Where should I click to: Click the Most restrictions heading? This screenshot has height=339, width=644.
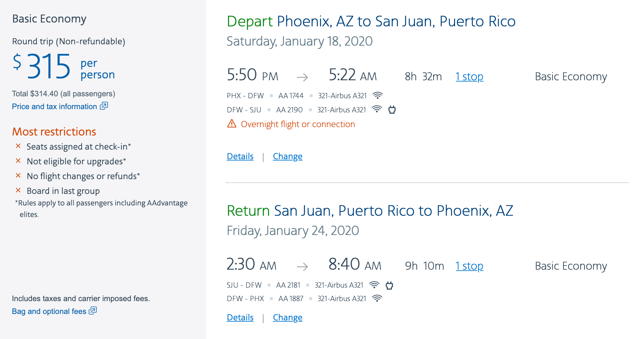(x=54, y=132)
